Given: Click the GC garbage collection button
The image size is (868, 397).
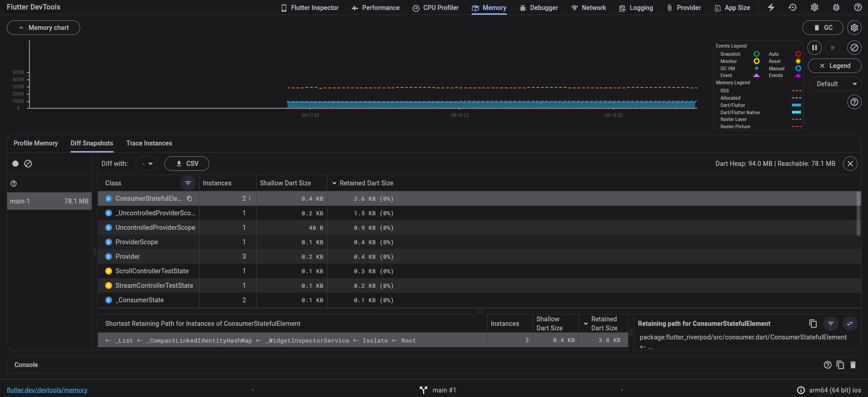Looking at the screenshot, I should pyautogui.click(x=822, y=28).
